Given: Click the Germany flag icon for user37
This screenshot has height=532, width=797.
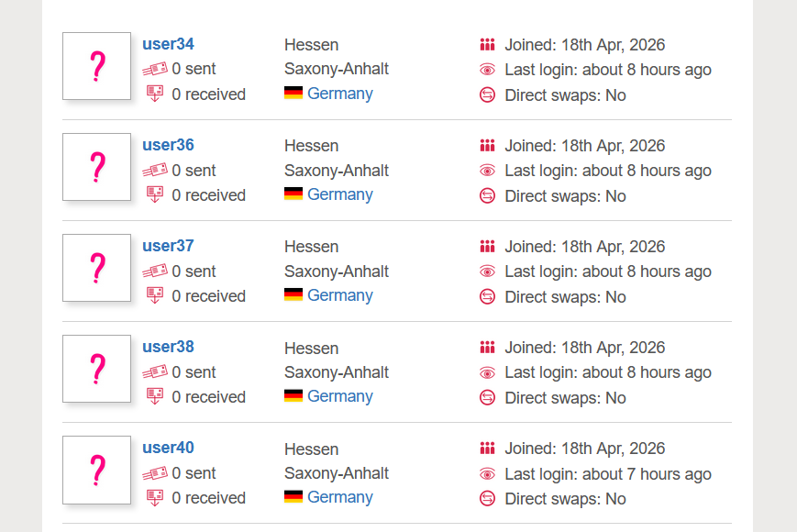Looking at the screenshot, I should (293, 295).
